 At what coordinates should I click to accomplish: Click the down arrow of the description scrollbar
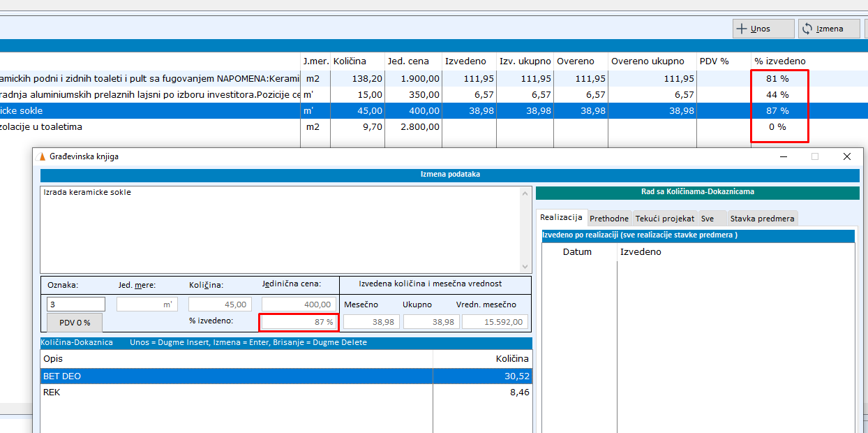526,267
